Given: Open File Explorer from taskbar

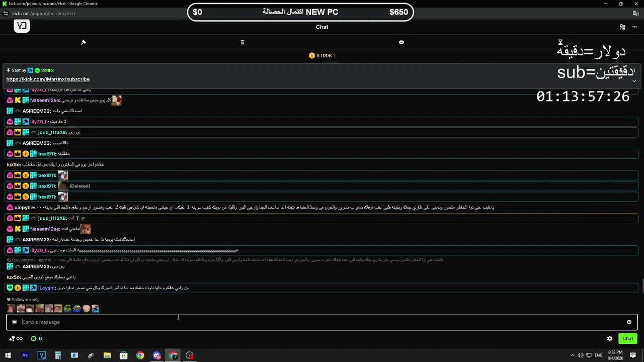Looking at the screenshot, I should [107, 355].
